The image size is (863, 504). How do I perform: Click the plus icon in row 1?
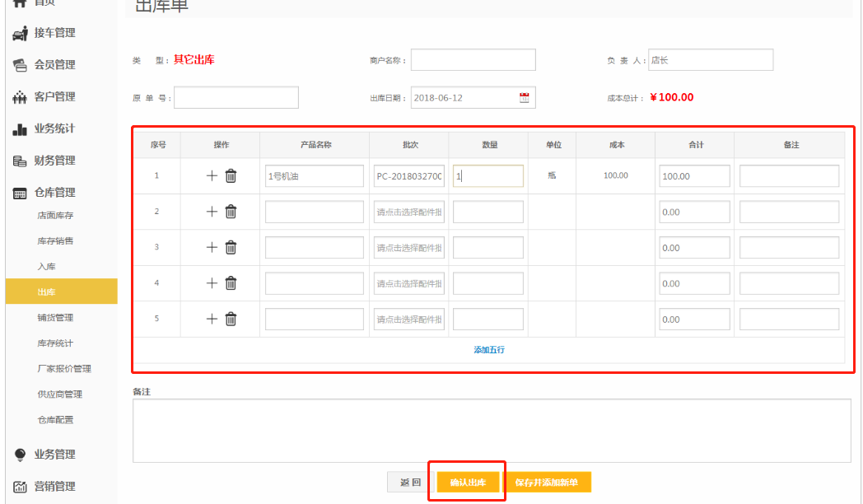pos(212,175)
